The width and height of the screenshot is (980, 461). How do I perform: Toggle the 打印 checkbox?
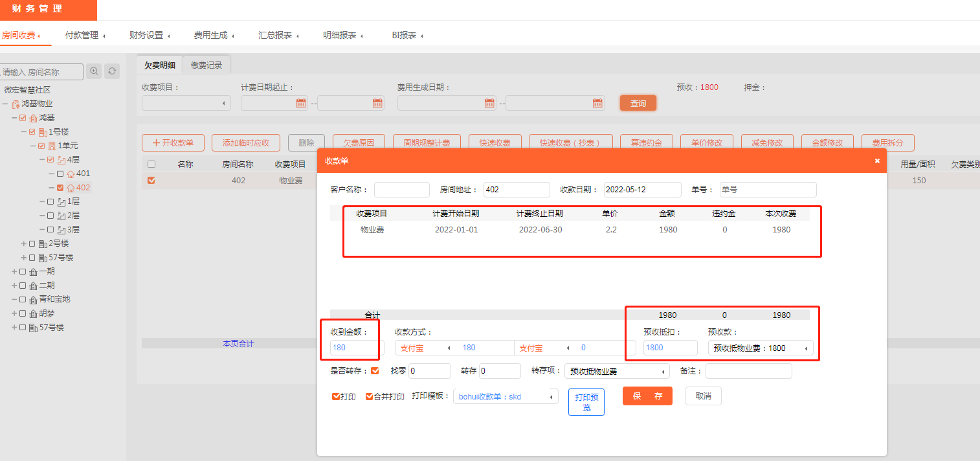coord(335,396)
